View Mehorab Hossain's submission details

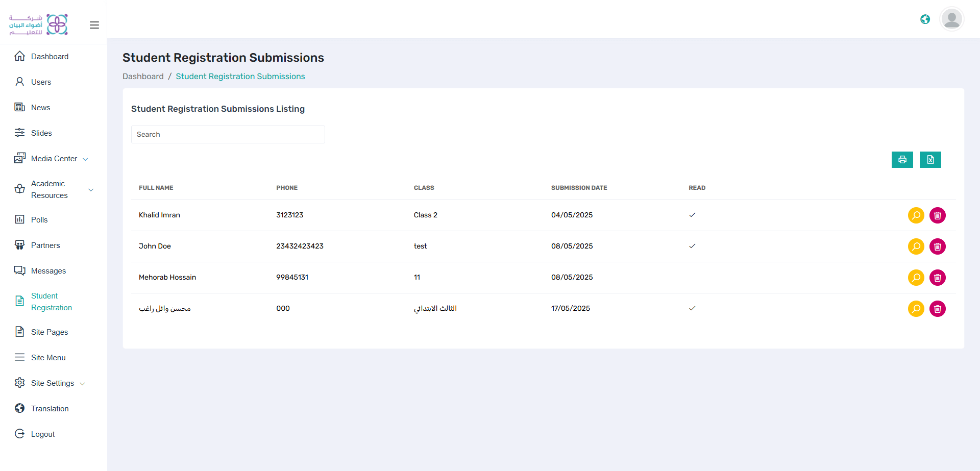click(x=916, y=278)
